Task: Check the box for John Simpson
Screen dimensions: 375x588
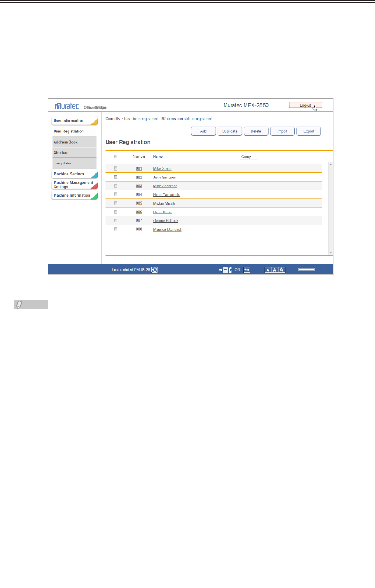Action: 116,177
